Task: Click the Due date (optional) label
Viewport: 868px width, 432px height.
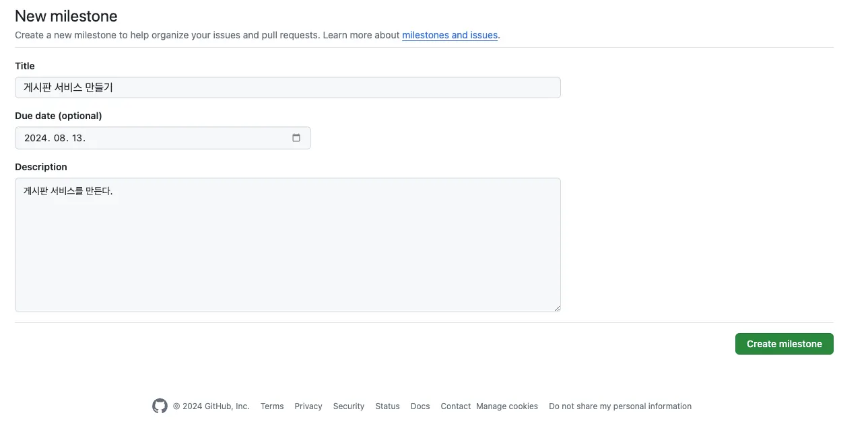Action: point(59,116)
